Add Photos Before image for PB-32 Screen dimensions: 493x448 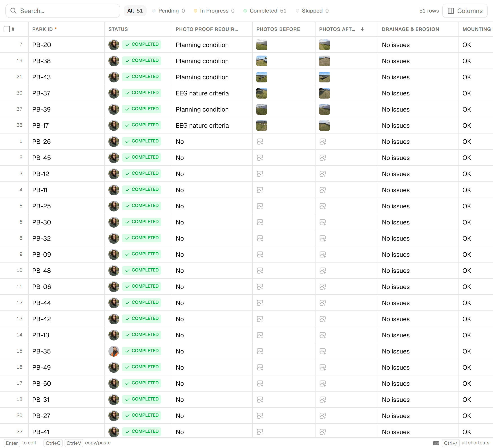pyautogui.click(x=260, y=238)
